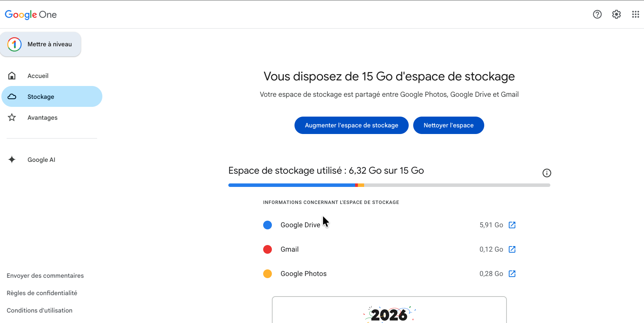This screenshot has height=323, width=644.
Task: Open the help question mark icon
Action: pos(597,14)
